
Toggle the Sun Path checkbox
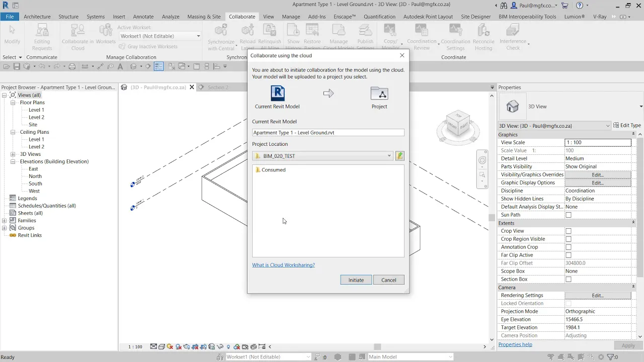[x=569, y=215]
